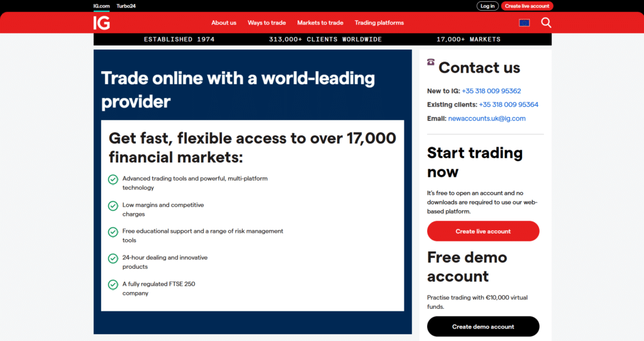Switch to the Turbo24 tab
This screenshot has height=341, width=644.
126,6
